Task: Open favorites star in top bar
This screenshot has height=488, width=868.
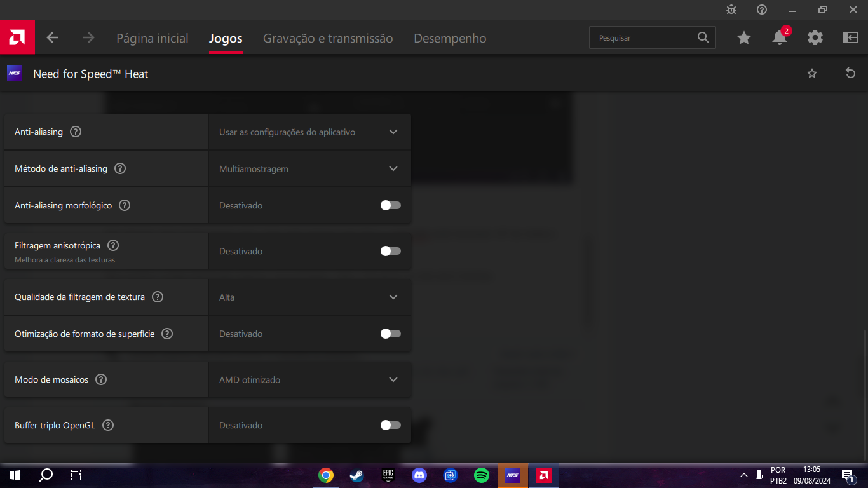Action: click(744, 38)
